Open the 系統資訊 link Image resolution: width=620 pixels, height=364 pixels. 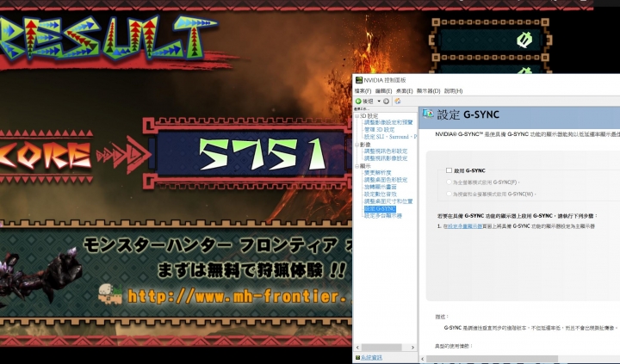371,358
